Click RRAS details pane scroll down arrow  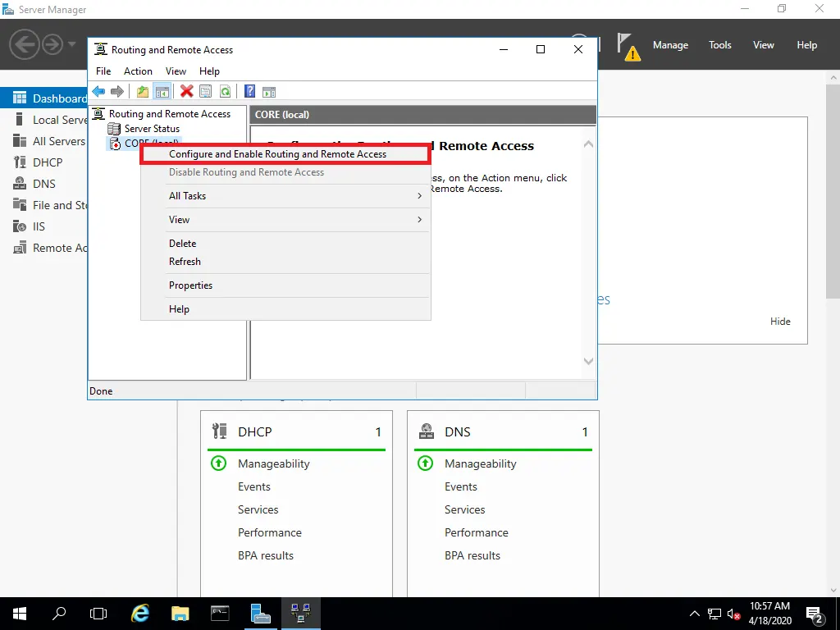(x=588, y=361)
